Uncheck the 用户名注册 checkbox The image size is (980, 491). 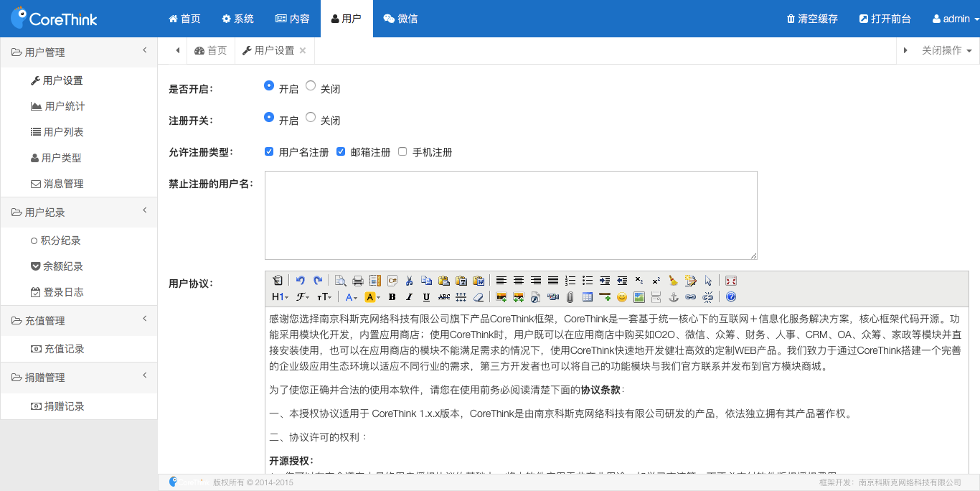coord(269,151)
